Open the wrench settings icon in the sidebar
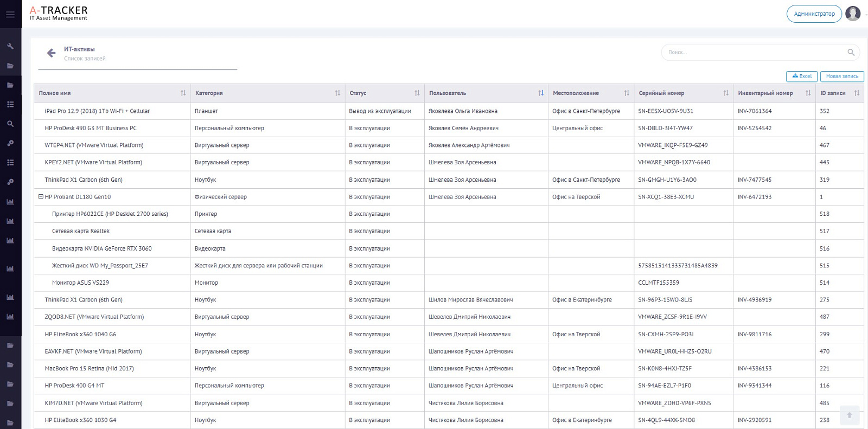 click(x=10, y=47)
